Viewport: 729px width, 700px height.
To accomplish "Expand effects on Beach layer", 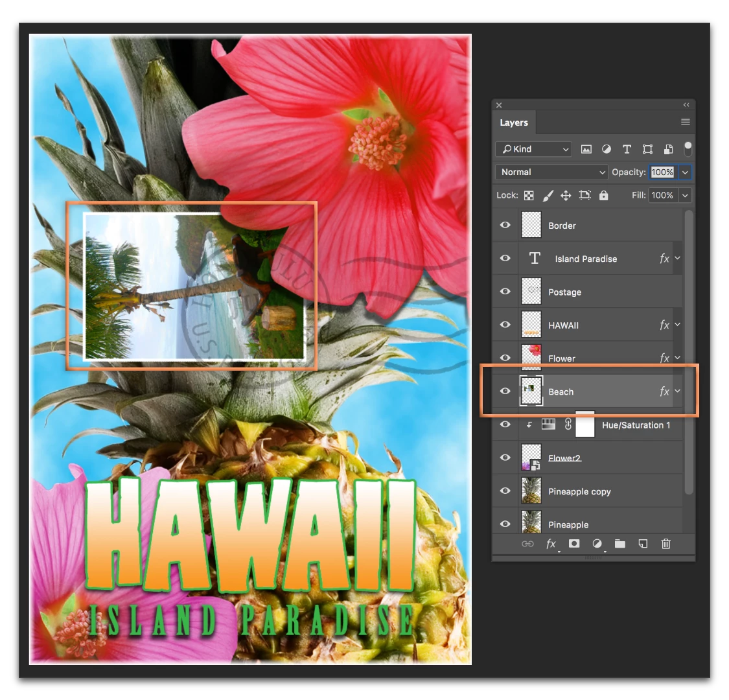I will pyautogui.click(x=677, y=391).
